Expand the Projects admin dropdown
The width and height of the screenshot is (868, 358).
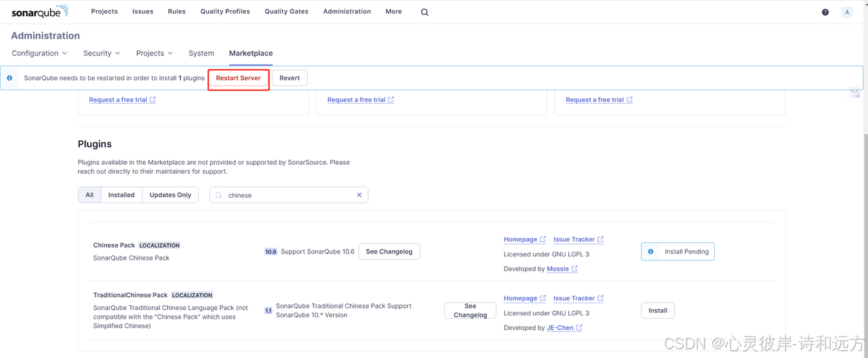coord(155,54)
